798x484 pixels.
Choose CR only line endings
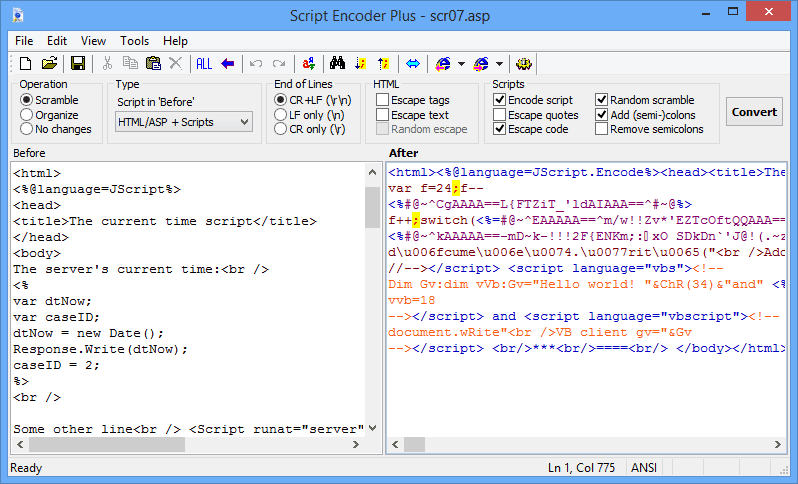(310, 129)
